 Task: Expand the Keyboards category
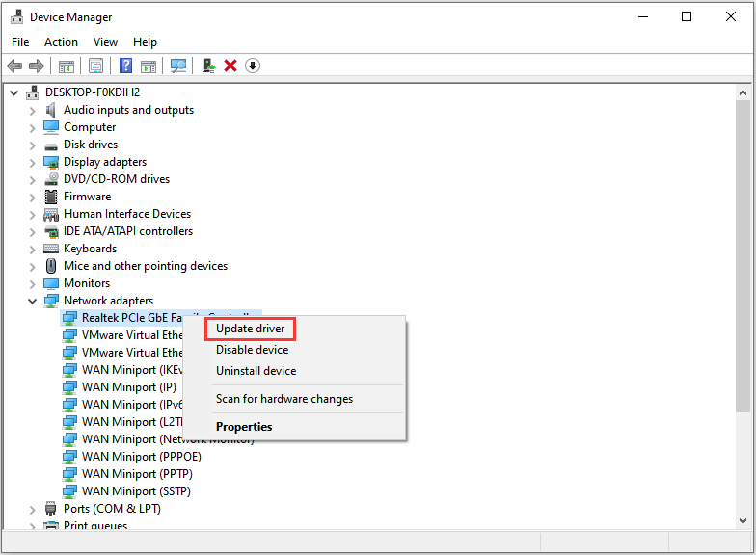(33, 250)
